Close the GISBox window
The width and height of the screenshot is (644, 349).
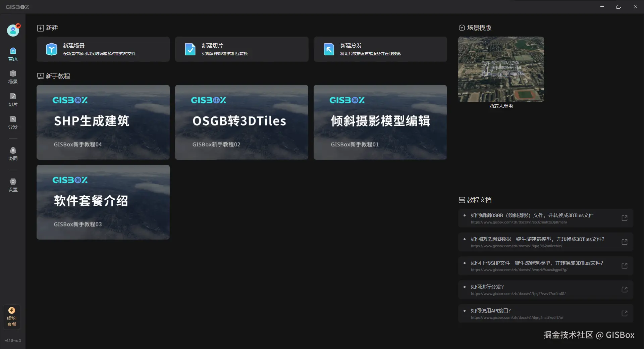coord(636,7)
